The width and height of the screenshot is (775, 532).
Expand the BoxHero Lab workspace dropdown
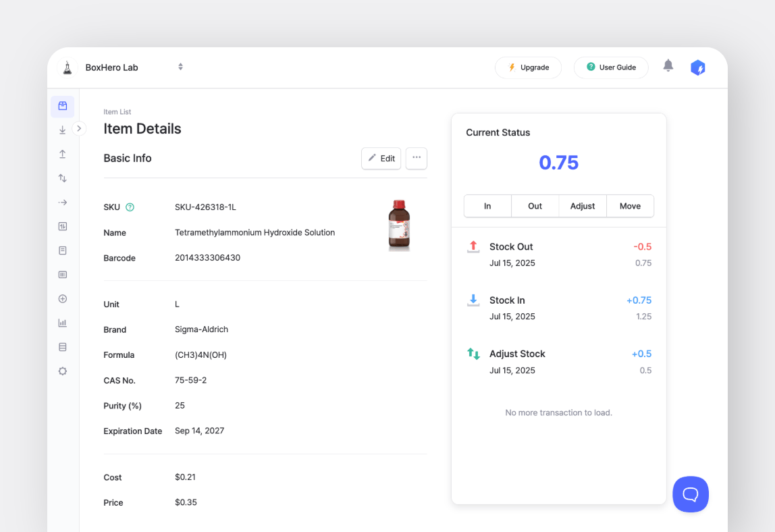180,67
